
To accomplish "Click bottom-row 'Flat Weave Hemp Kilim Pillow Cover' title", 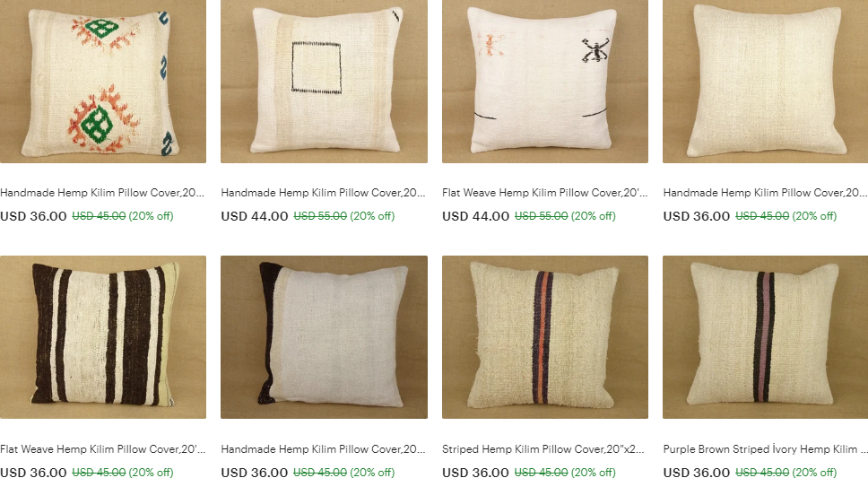I will [103, 449].
